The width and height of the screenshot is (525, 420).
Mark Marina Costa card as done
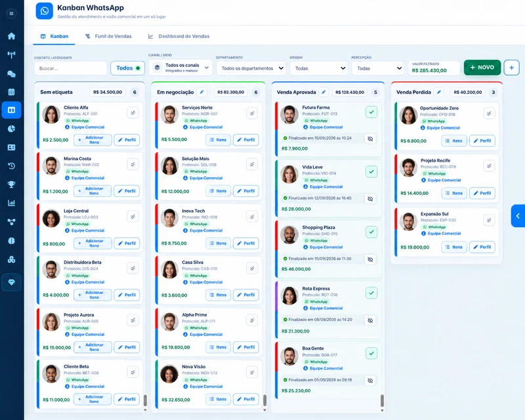(x=133, y=164)
